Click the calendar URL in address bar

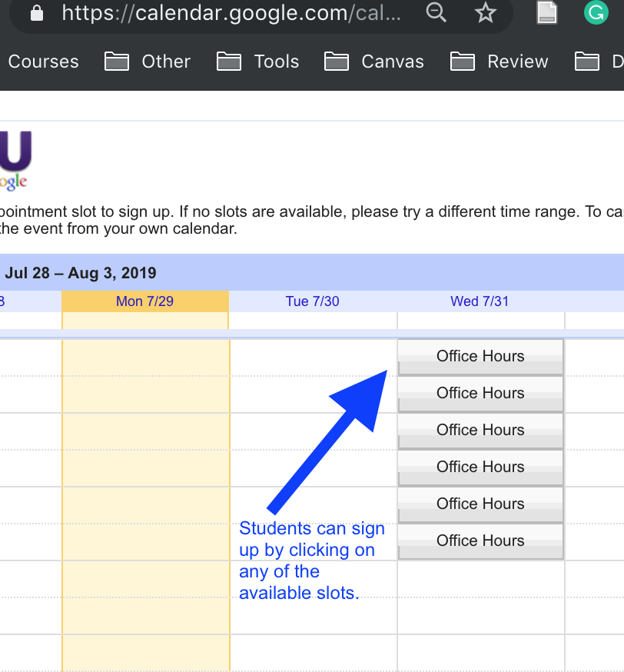click(x=231, y=13)
